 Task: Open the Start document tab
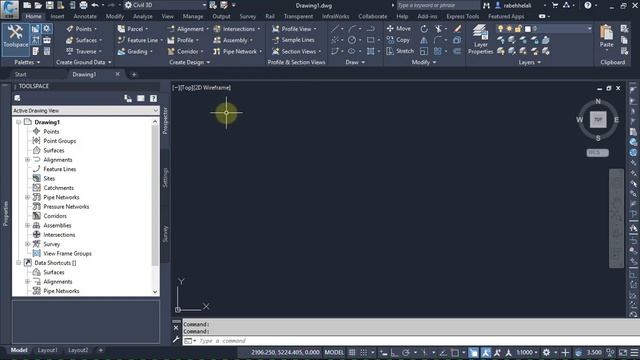coord(20,74)
